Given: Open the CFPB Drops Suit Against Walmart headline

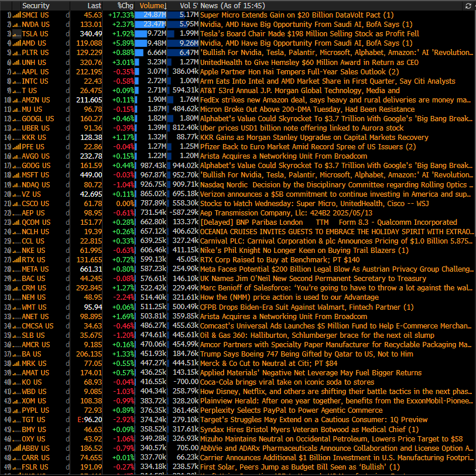Looking at the screenshot, I should pos(307,307).
